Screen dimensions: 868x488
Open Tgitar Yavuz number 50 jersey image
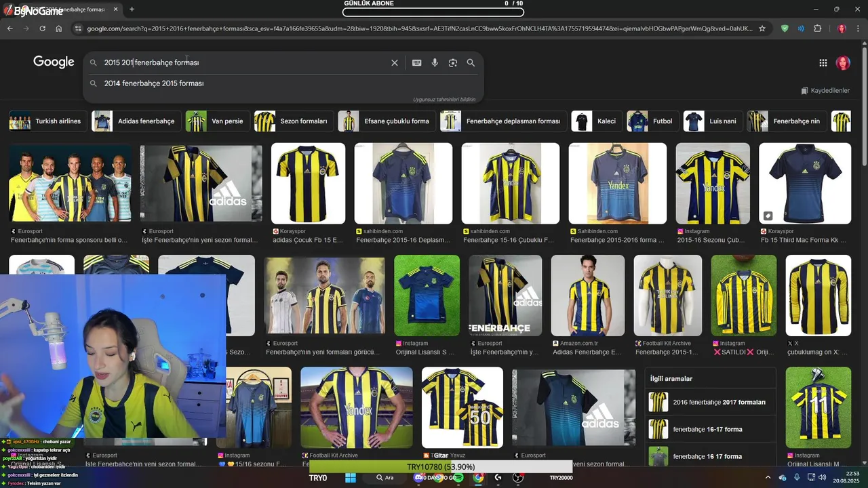(462, 407)
